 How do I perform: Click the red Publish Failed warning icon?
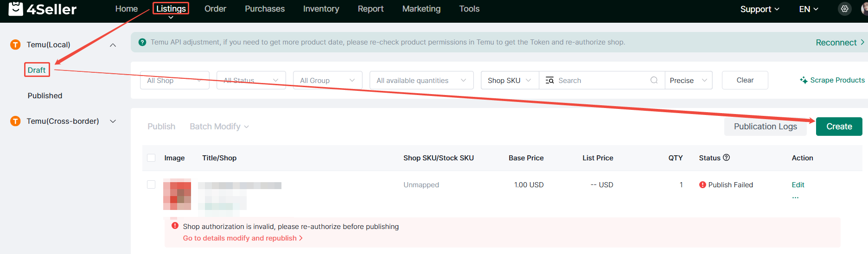pos(702,184)
